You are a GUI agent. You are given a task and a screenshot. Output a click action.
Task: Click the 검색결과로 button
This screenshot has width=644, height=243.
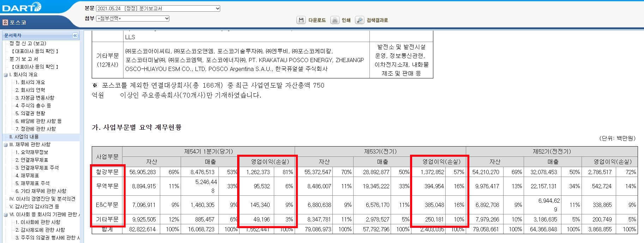(x=377, y=20)
